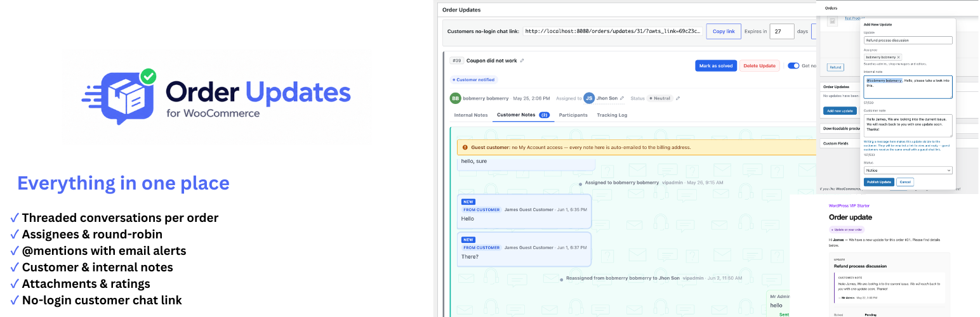
Task: Click the Test Product link
Action: coord(854,18)
